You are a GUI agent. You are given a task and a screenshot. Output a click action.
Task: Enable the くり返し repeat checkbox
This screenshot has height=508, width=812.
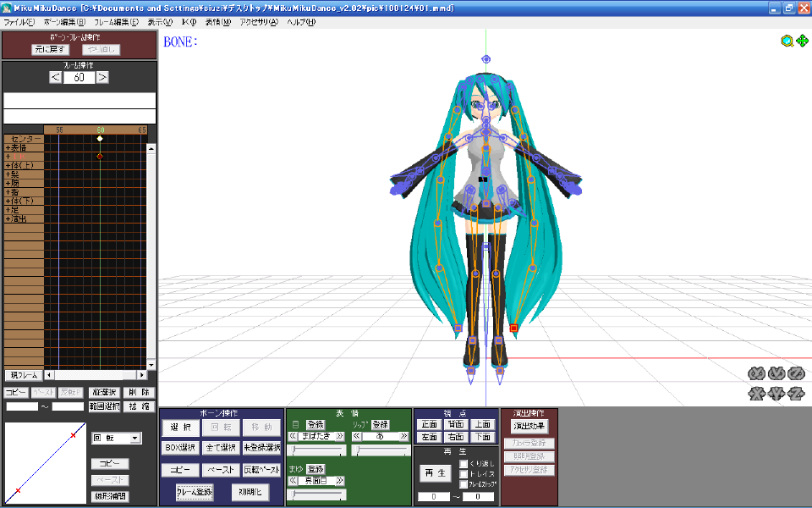coord(464,463)
